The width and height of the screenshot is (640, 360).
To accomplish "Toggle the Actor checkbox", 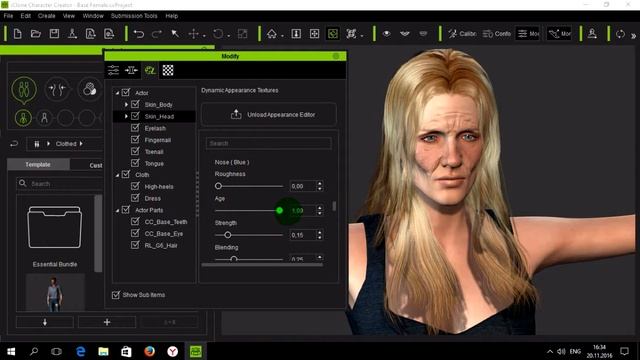I will click(x=126, y=92).
